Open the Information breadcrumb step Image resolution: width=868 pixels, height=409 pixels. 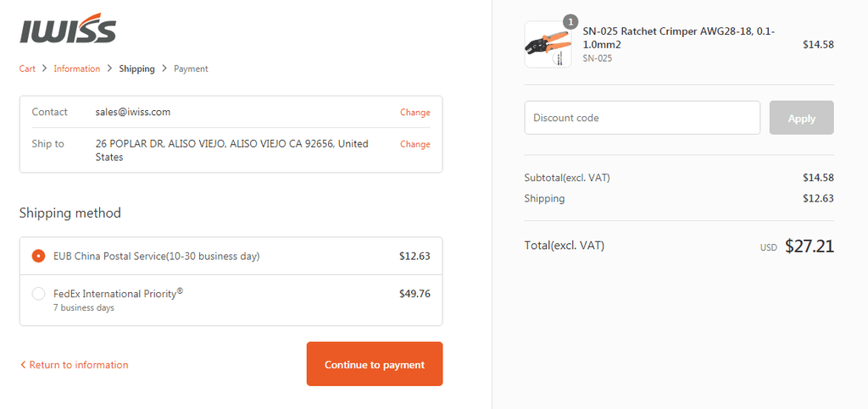tap(77, 69)
